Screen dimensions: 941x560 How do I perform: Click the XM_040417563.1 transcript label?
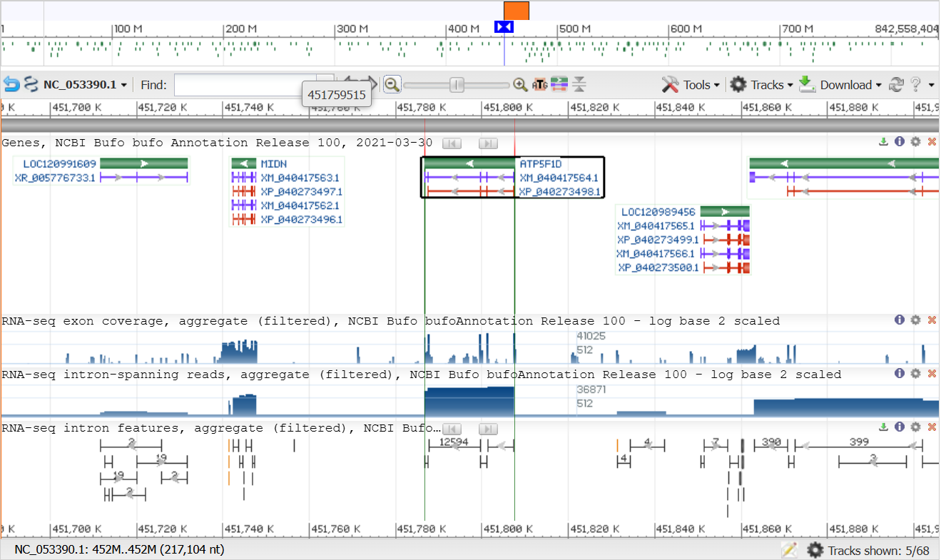pos(300,178)
